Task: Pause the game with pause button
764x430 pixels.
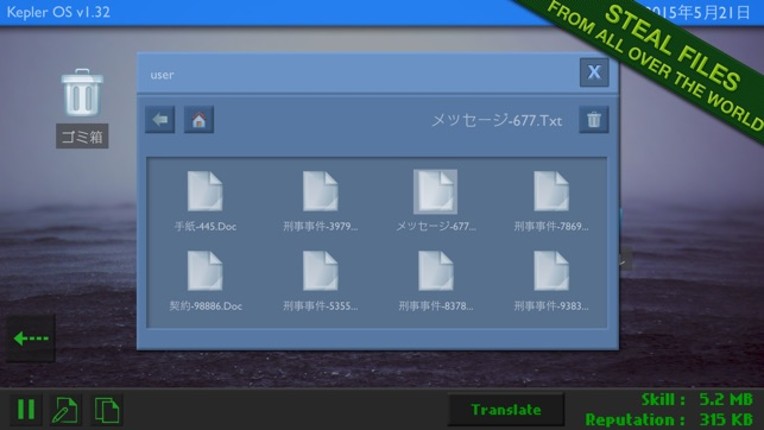Action: point(26,409)
